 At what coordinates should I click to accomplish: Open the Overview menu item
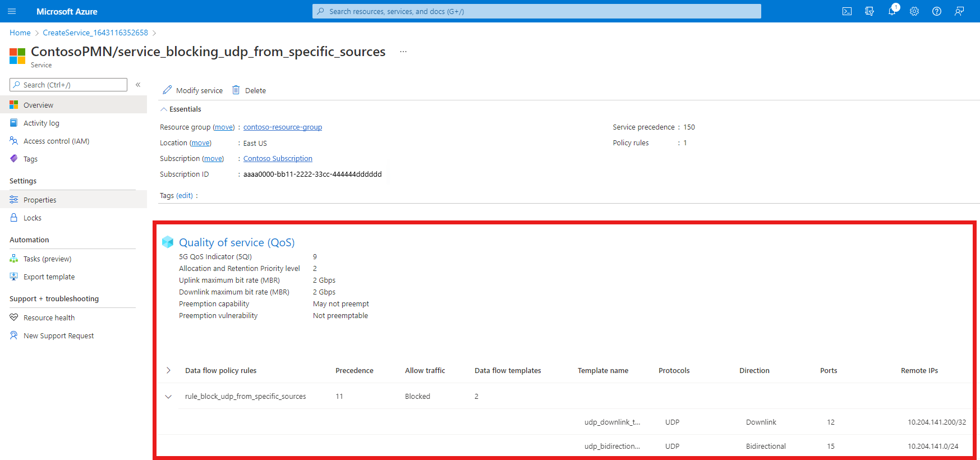click(73, 105)
